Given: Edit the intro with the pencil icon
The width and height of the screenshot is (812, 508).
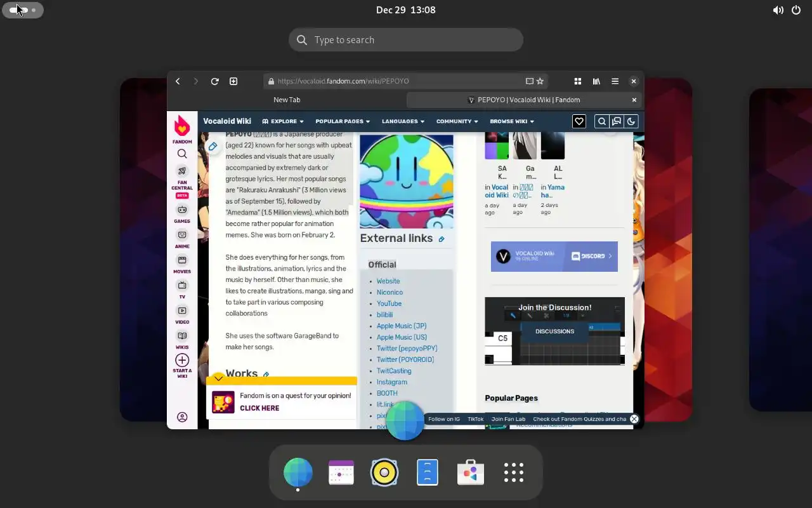Looking at the screenshot, I should [x=213, y=147].
